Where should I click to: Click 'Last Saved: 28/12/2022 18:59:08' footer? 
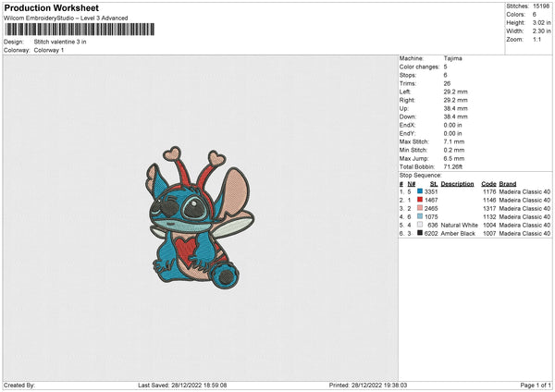tap(182, 386)
